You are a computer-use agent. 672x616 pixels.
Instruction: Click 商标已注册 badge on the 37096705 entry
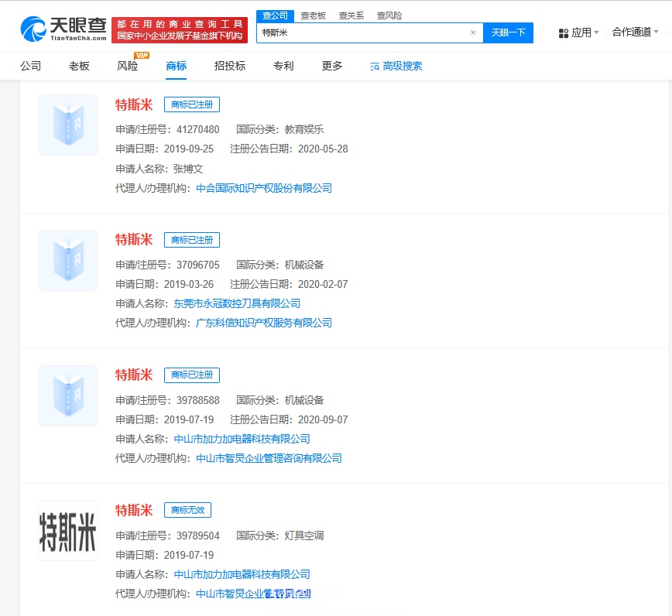(x=192, y=240)
